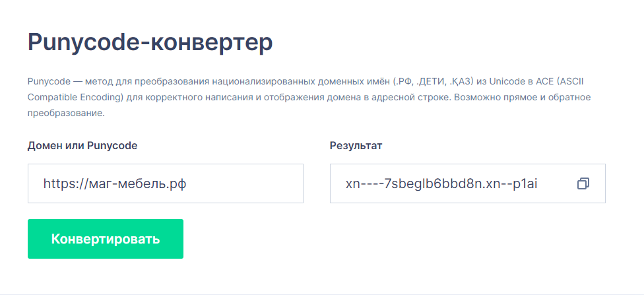The image size is (644, 295).
Task: Place cursor in 'https://маг-мебель.рф' text
Action: [114, 183]
